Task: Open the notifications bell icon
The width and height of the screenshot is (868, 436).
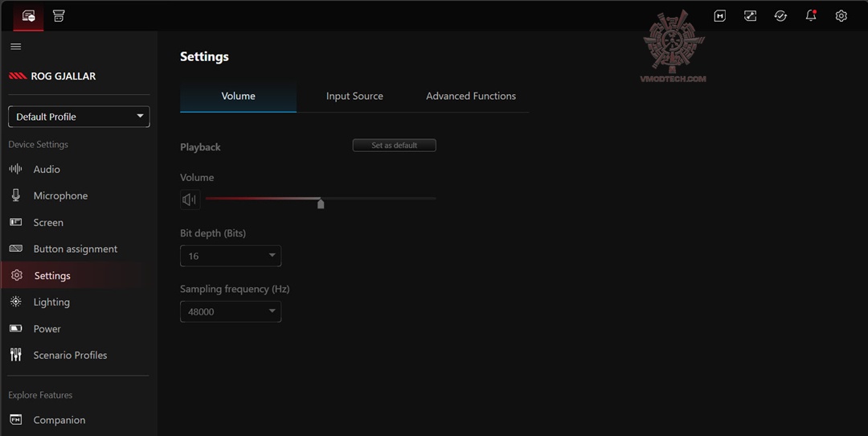Action: pos(811,16)
